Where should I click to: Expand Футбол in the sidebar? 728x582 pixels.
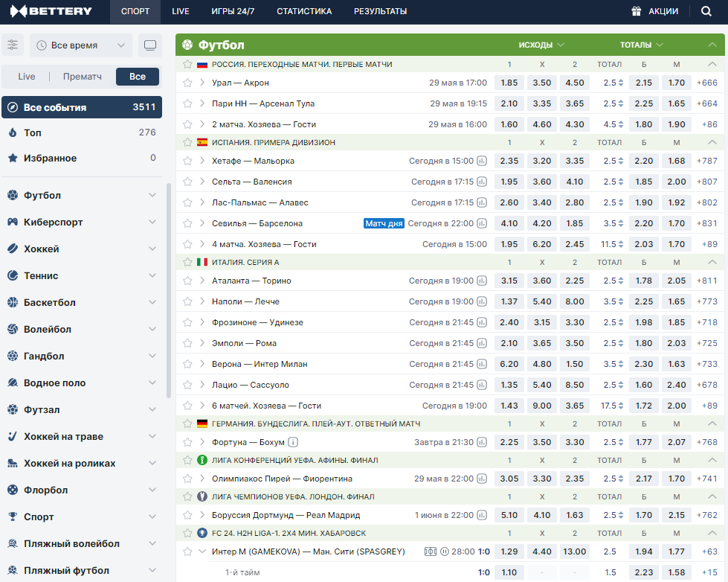(x=152, y=195)
